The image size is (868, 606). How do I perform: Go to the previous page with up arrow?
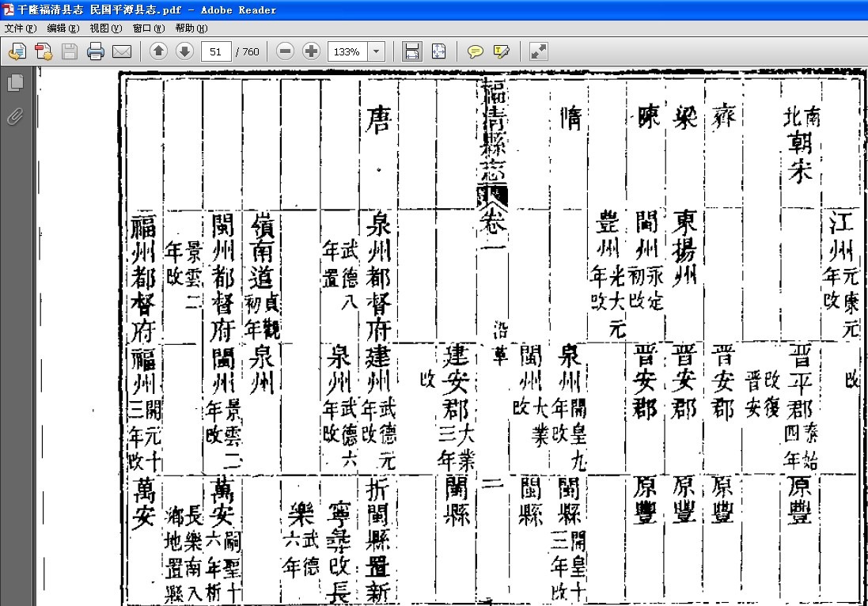pos(158,51)
